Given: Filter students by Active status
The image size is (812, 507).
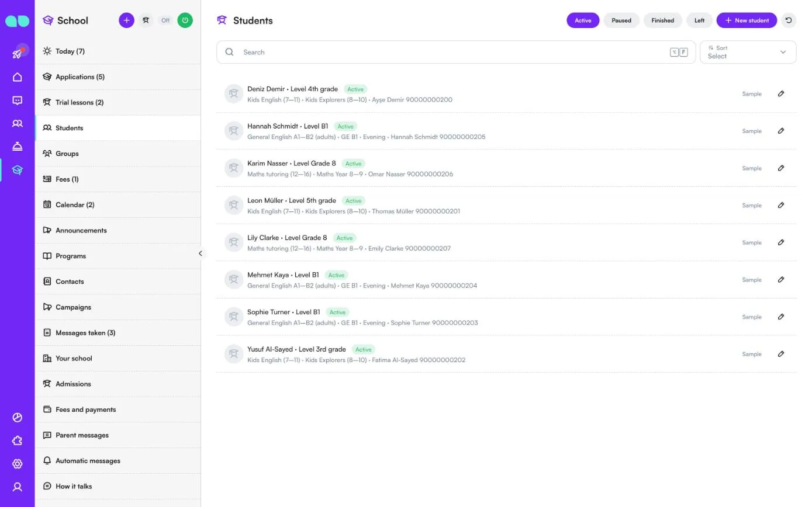Looking at the screenshot, I should (x=583, y=20).
